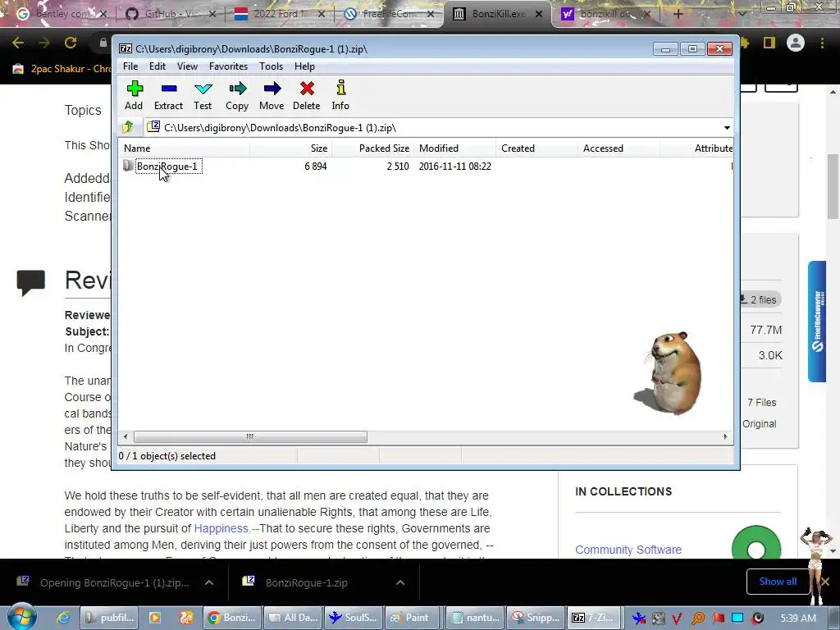This screenshot has width=840, height=630.
Task: Switch to the GitHub Chrome tab
Action: point(169,13)
